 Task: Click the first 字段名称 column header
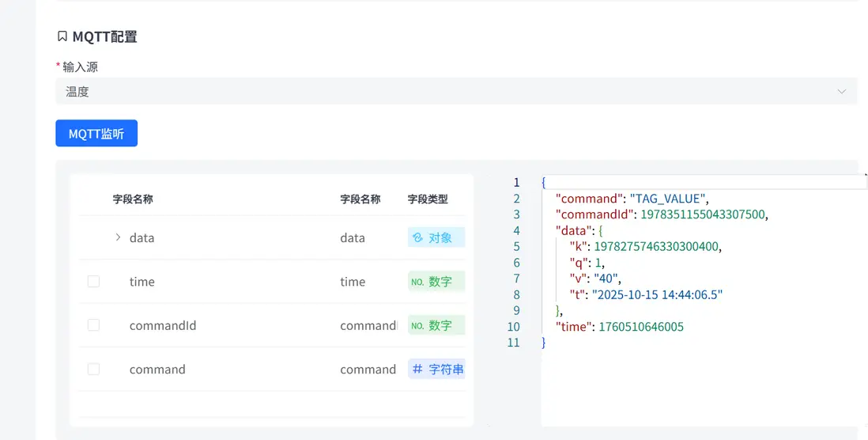(133, 199)
